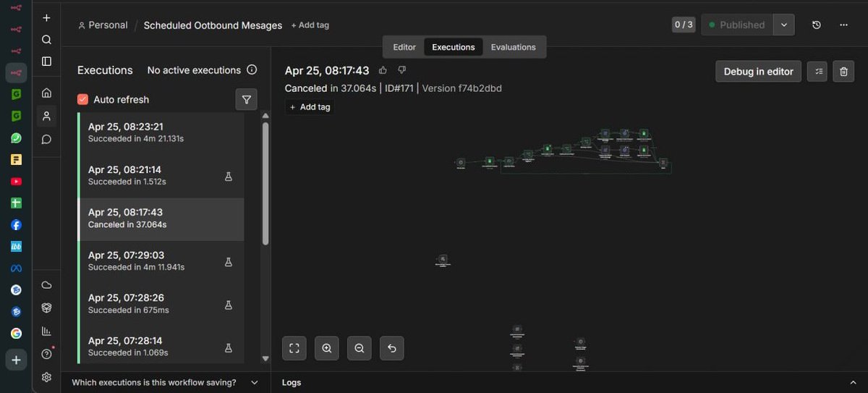The height and width of the screenshot is (393, 868).
Task: Delete this execution with the trash icon
Action: tap(843, 71)
